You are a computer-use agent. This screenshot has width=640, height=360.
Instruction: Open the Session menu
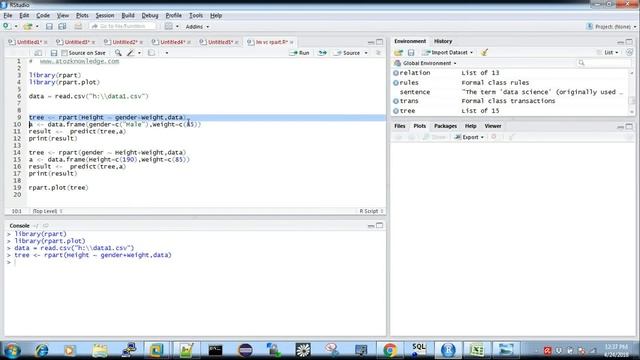105,16
